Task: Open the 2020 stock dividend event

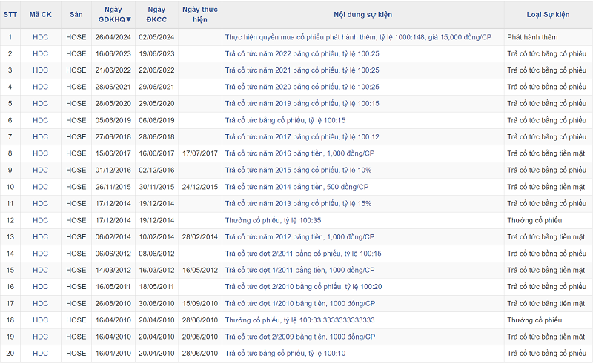Action: tap(302, 87)
